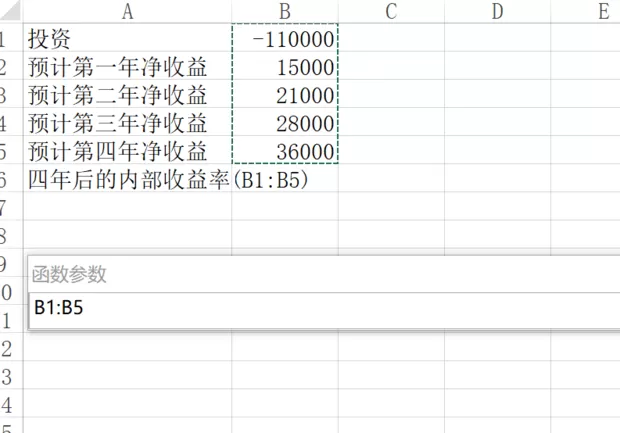Click cell A2 预计第一年净收益
Screen dimensions: 620x433
click(x=127, y=66)
